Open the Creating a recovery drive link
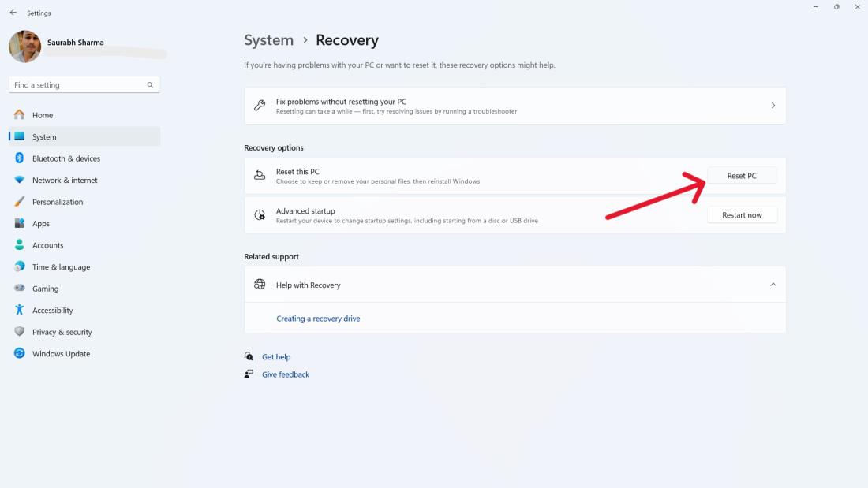868x488 pixels. click(x=318, y=319)
